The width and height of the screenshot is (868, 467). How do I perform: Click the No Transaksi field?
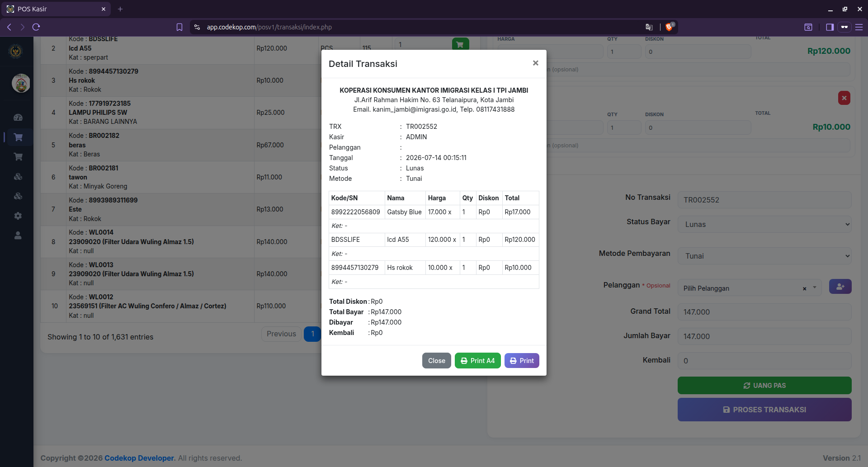coord(764,200)
